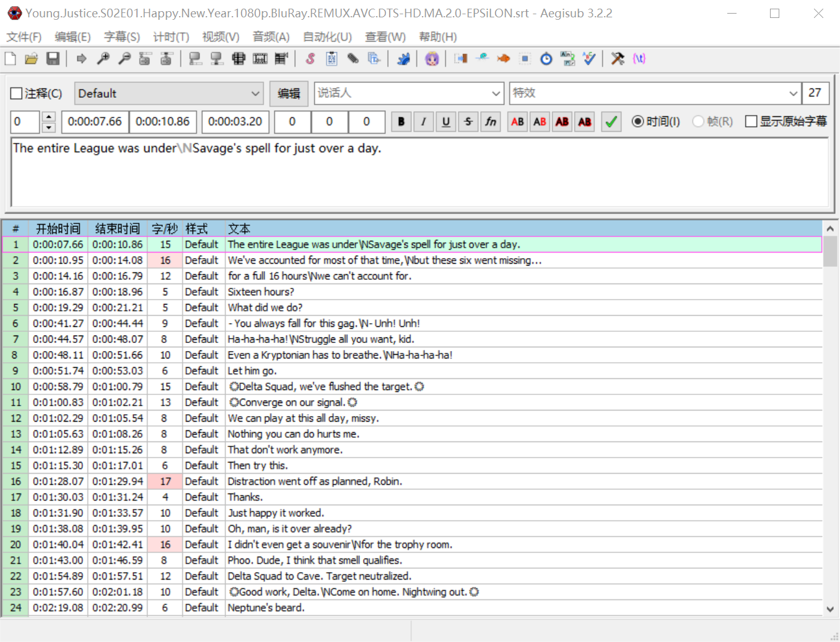Click the Shift Times icon
Image resolution: width=840 pixels, height=642 pixels.
point(461,59)
